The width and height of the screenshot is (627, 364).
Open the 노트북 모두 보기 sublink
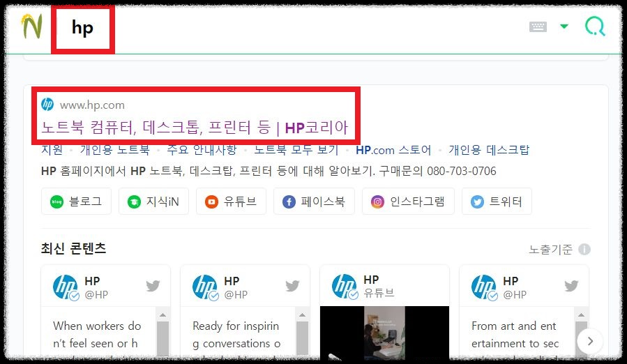pos(296,150)
